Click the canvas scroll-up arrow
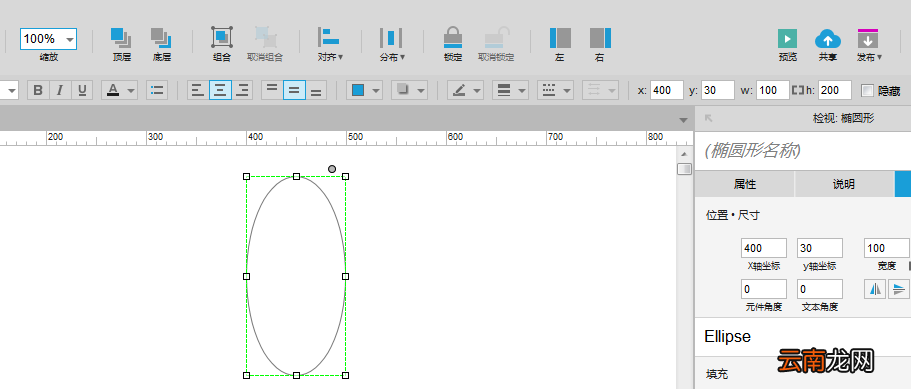 684,154
